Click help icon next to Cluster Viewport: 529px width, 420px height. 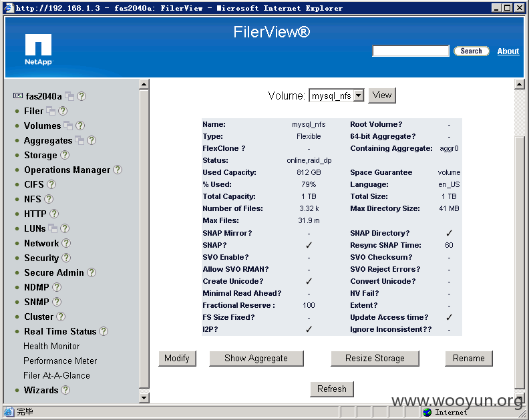[x=61, y=317]
